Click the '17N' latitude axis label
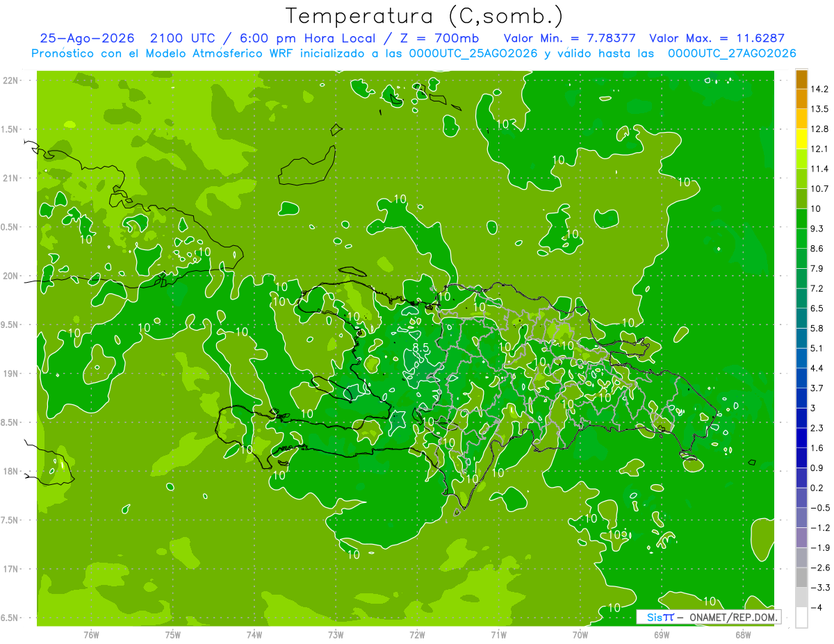The image size is (834, 644). point(12,569)
